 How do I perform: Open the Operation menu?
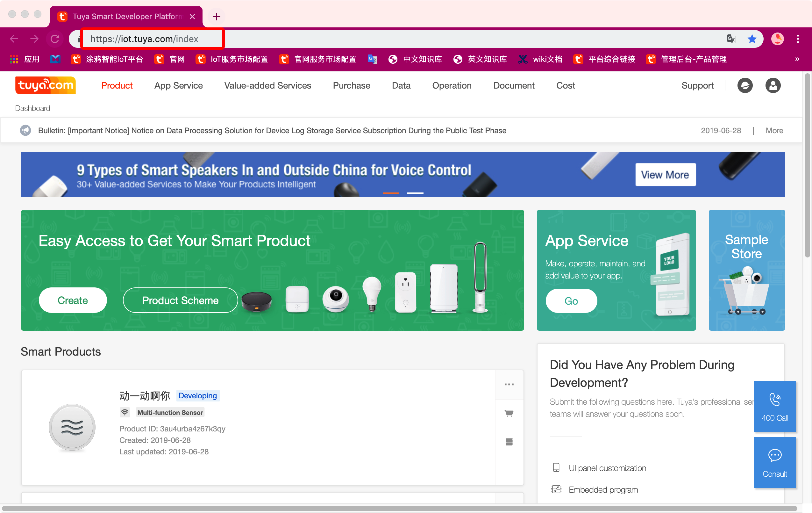[x=452, y=85]
